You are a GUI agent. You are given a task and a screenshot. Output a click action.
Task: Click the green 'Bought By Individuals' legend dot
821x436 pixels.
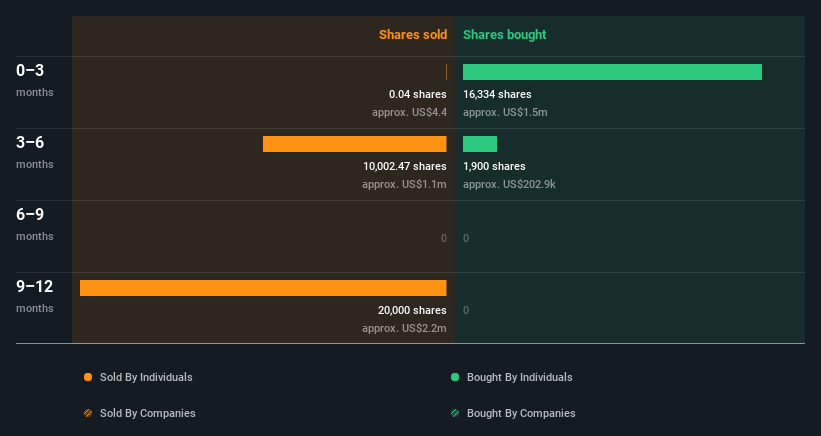(455, 377)
